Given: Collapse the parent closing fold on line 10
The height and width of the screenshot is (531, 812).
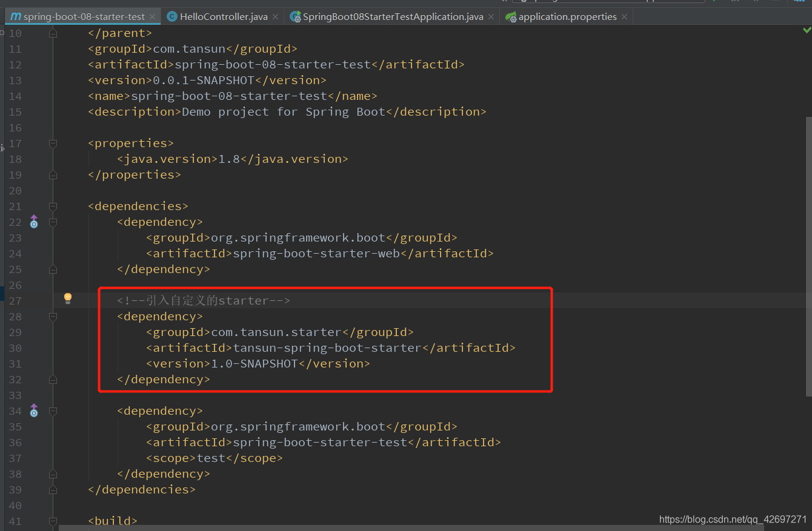Looking at the screenshot, I should click(53, 33).
